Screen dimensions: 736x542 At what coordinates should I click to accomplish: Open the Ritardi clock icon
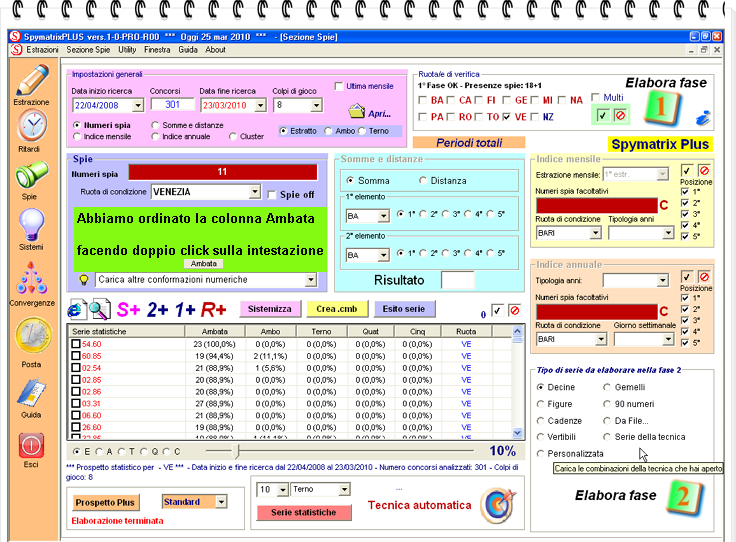point(31,126)
